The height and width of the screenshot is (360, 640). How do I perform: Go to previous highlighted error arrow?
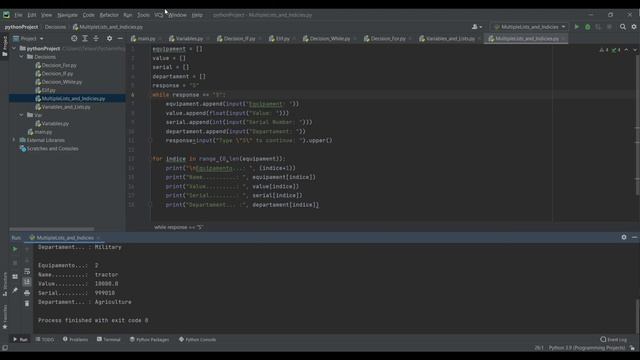point(627,50)
